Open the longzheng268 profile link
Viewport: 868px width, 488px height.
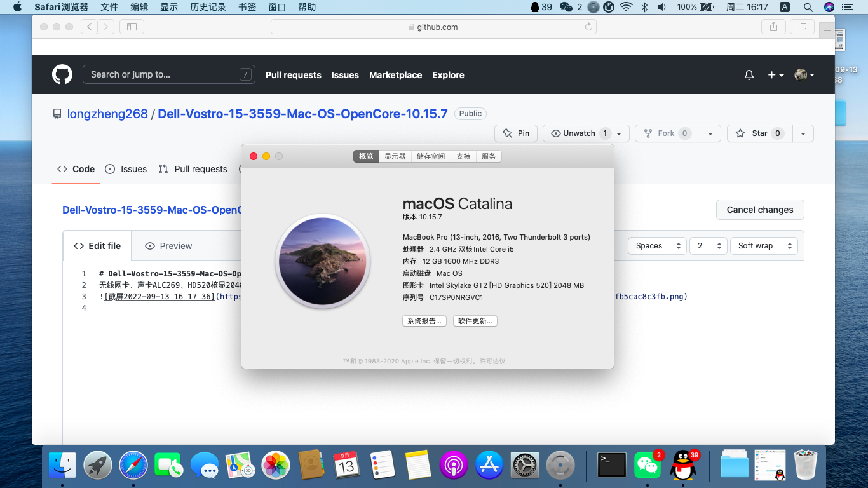[107, 114]
